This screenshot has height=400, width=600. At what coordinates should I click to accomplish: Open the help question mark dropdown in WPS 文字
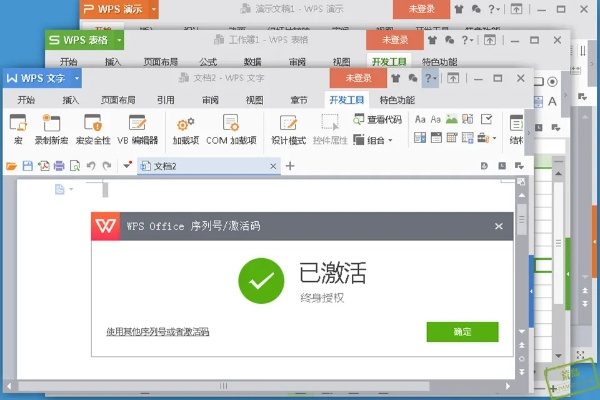pos(430,78)
